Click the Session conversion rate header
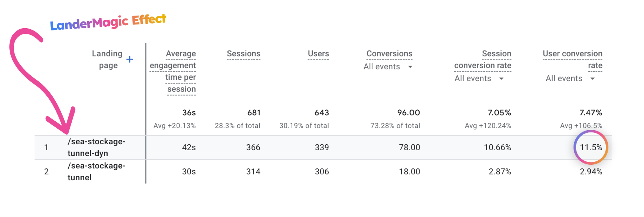Screen dimensions: 644x217 coord(483,59)
